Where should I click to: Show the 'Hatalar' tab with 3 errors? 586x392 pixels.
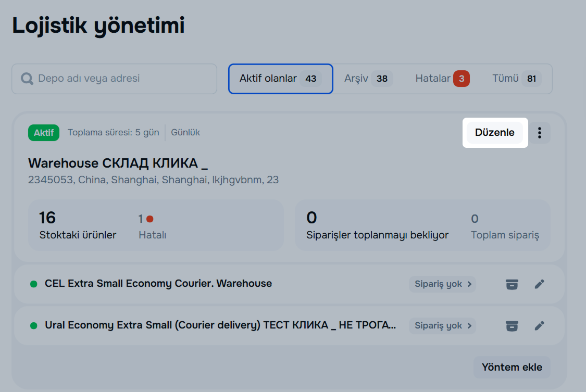click(442, 79)
